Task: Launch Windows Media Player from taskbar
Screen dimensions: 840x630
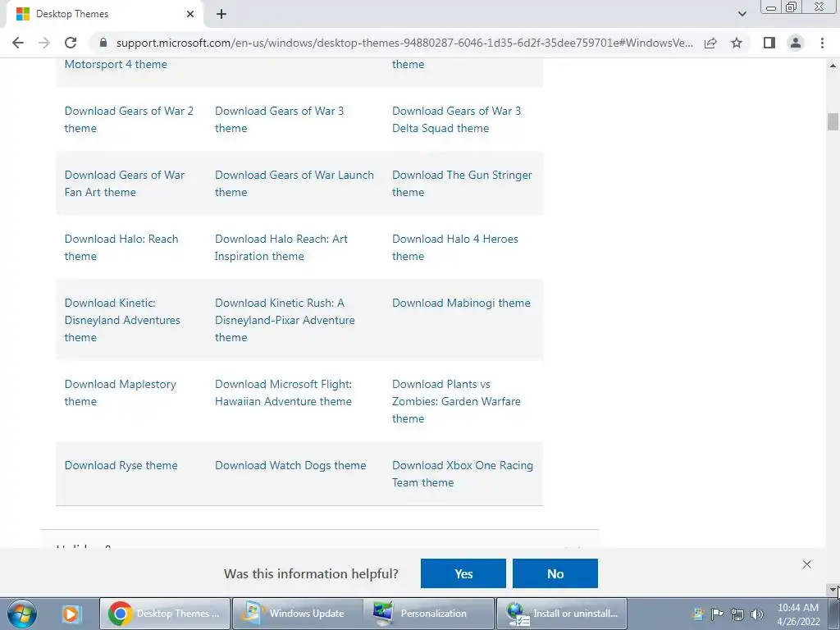Action: pos(71,614)
